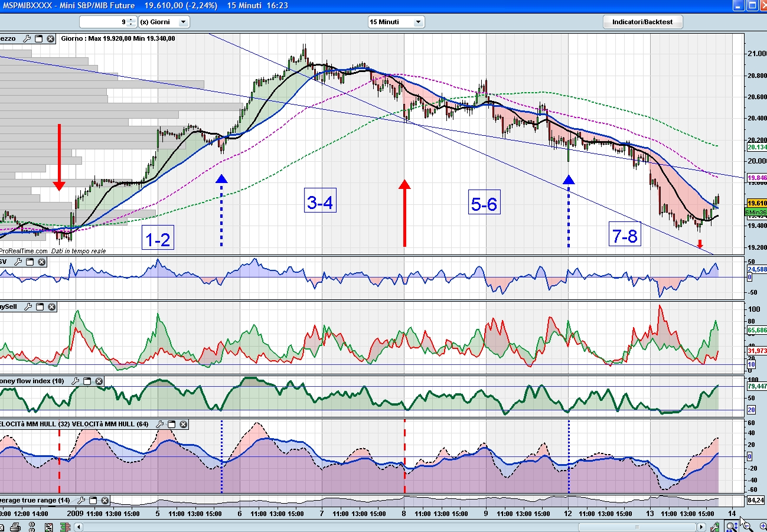
Task: Maximize the Average true range panel
Action: (94, 500)
